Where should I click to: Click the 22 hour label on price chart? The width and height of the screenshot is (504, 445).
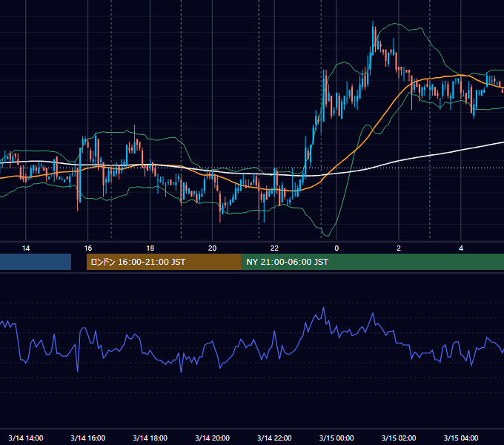(274, 248)
